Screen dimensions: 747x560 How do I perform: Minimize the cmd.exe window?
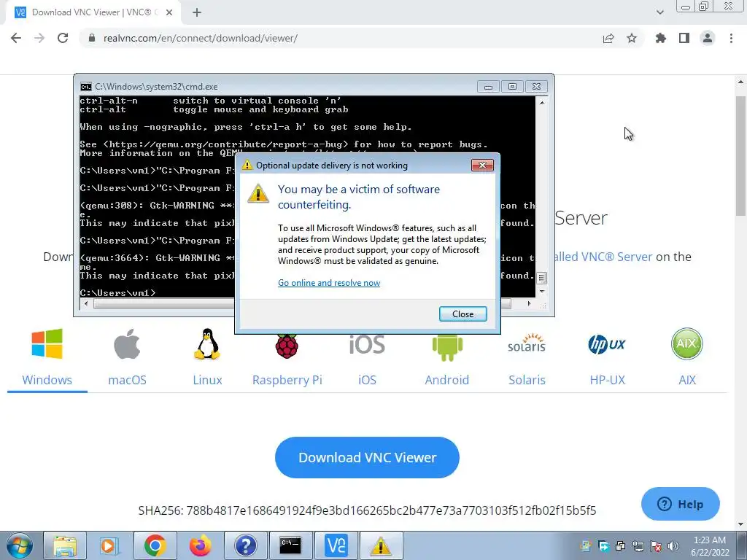click(488, 87)
